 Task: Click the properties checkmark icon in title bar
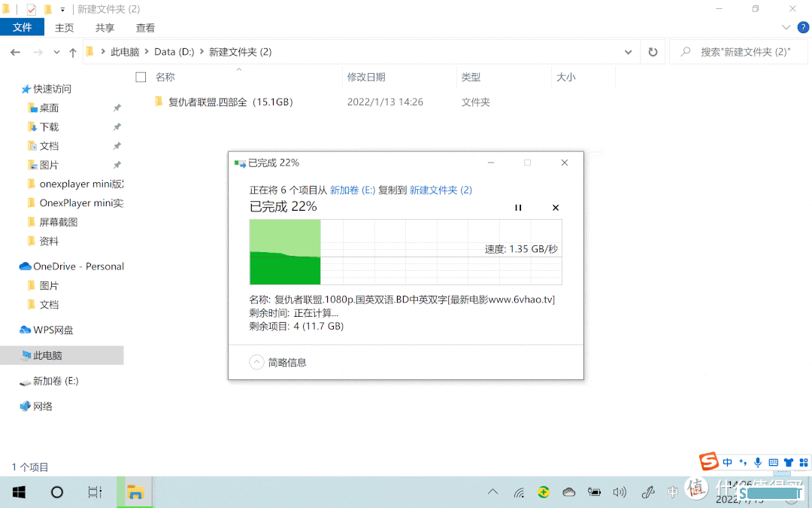point(31,9)
